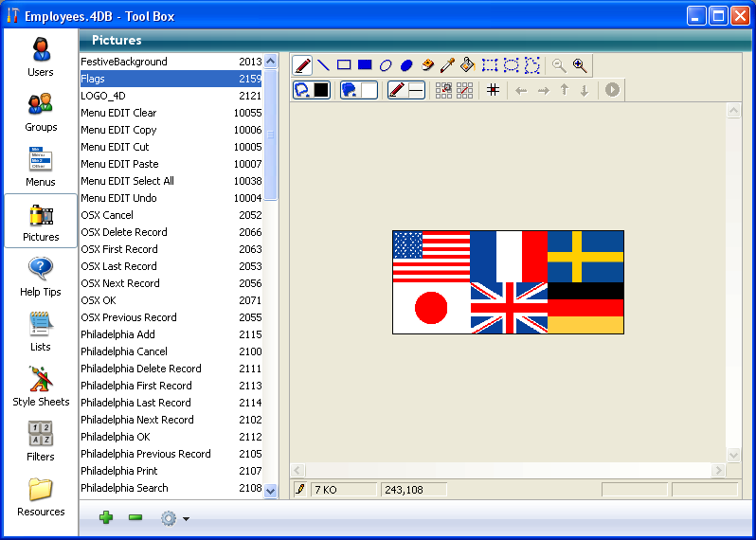Open the line width dropdown
Image resolution: width=756 pixels, height=540 pixels.
point(417,90)
